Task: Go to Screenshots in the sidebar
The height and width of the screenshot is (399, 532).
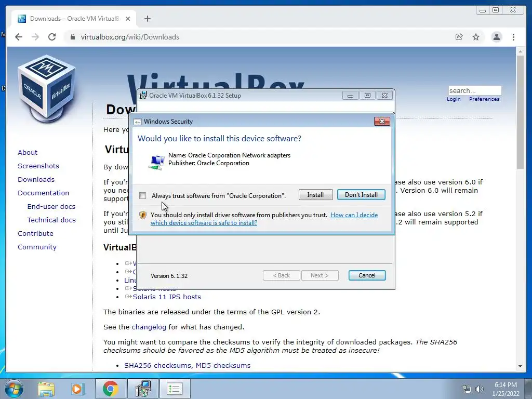Action: click(x=38, y=166)
